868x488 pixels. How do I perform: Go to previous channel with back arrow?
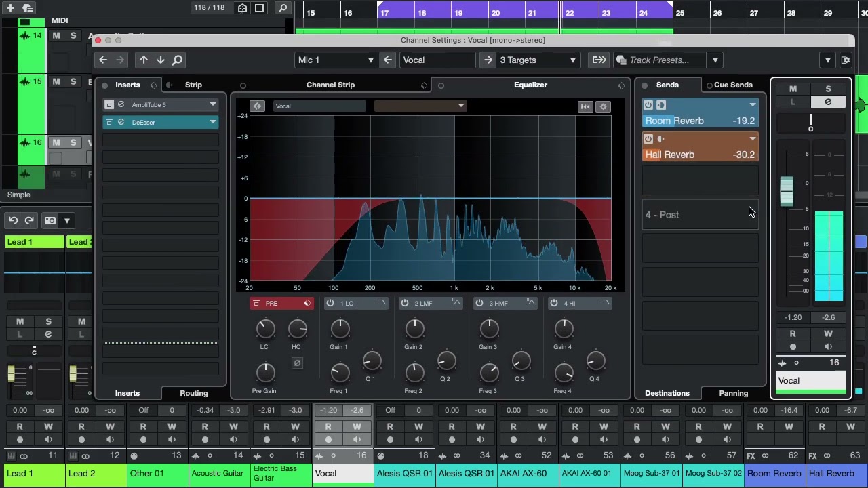coord(103,60)
